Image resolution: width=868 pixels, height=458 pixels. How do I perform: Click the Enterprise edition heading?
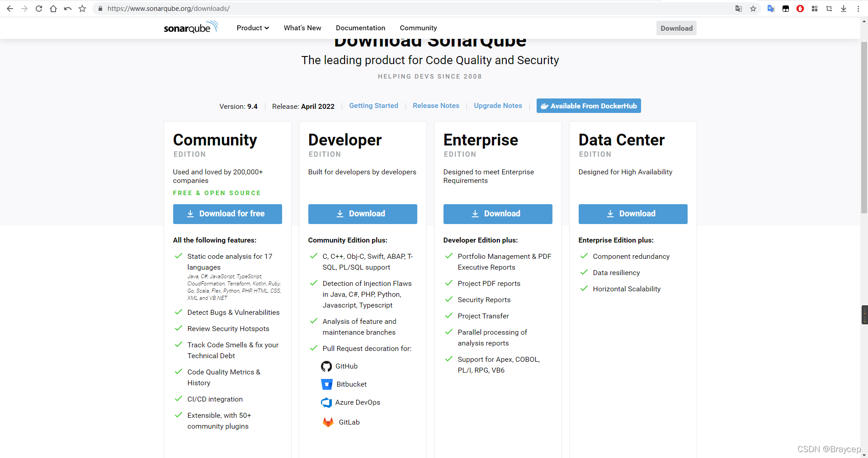[481, 140]
